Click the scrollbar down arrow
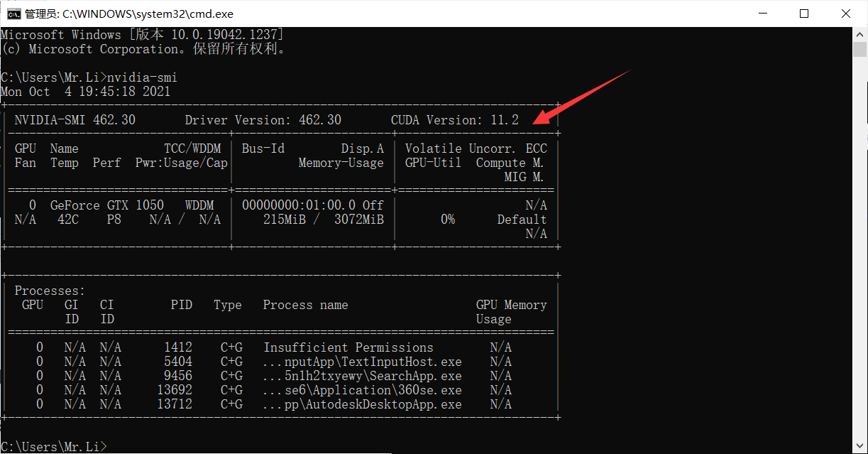This screenshot has height=454, width=868. [860, 445]
